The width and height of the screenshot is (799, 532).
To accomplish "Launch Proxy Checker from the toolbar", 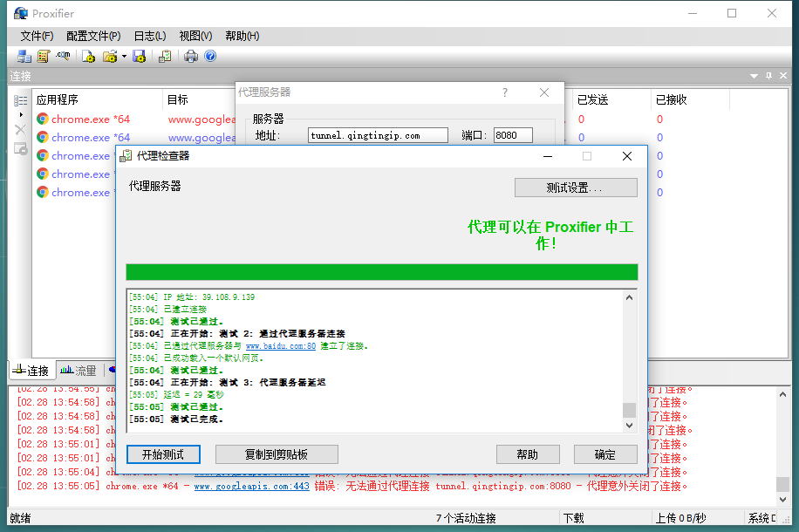I will click(165, 56).
